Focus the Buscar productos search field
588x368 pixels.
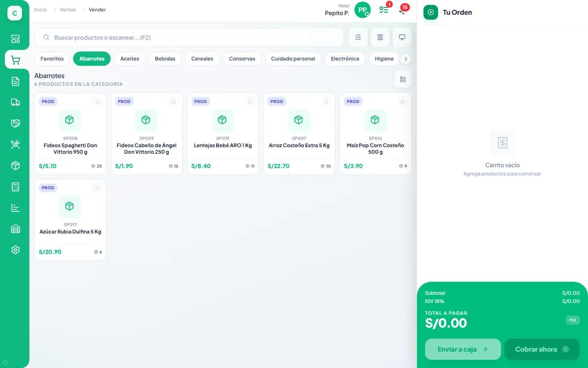(x=189, y=37)
